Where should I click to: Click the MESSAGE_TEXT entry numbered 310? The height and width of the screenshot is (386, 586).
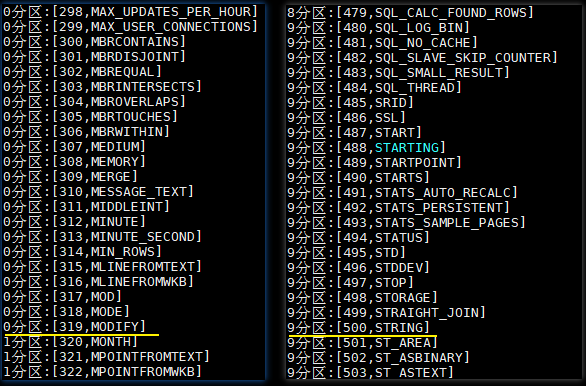(x=98, y=192)
